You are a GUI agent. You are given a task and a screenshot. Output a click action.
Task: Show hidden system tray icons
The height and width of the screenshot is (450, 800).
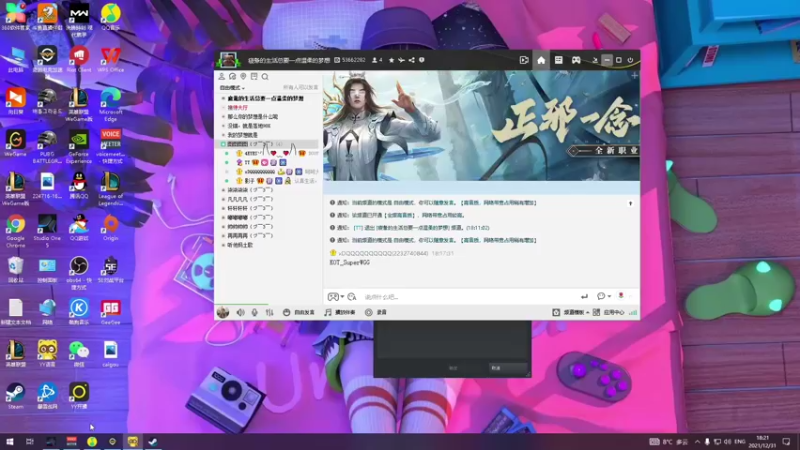697,441
